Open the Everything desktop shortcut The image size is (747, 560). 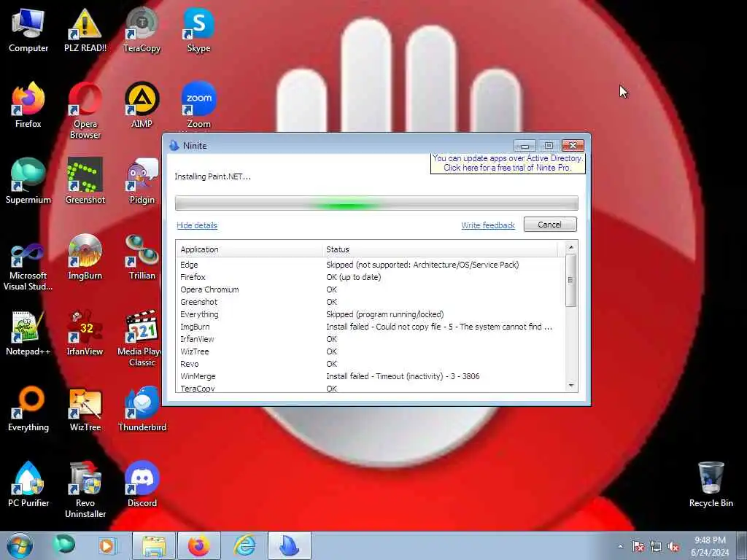(28, 408)
